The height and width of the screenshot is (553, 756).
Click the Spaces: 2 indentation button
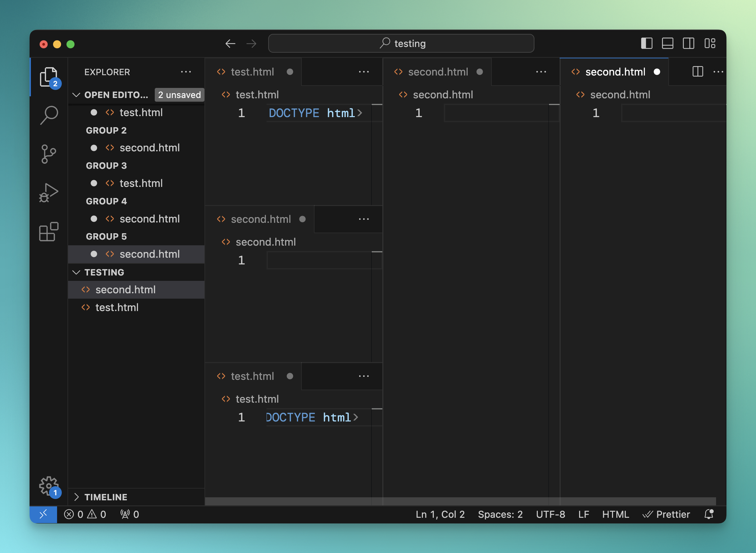[500, 514]
